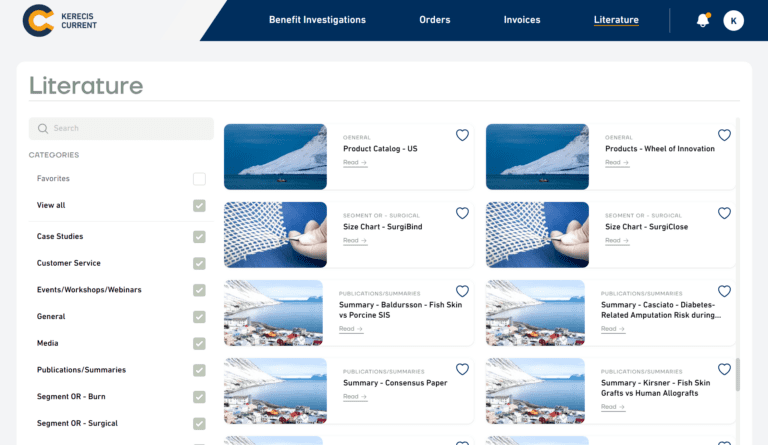Select the Literature tab
This screenshot has height=445, width=768.
(616, 20)
